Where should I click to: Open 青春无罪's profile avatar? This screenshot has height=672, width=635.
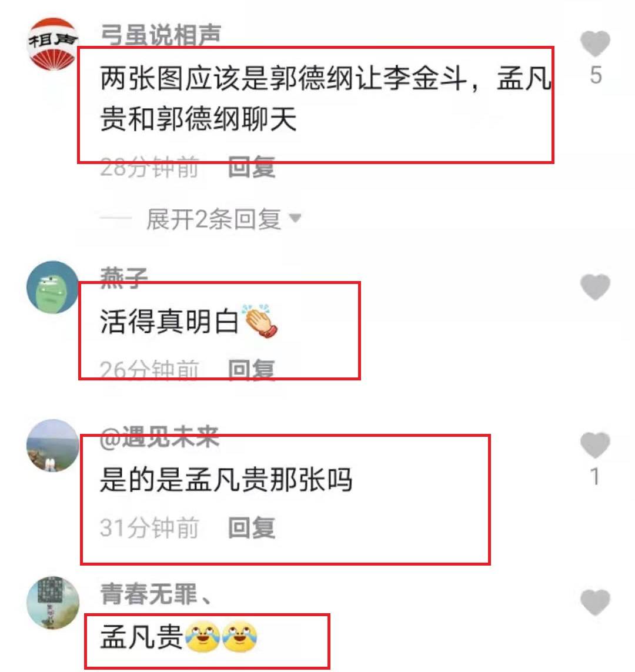[x=53, y=603]
